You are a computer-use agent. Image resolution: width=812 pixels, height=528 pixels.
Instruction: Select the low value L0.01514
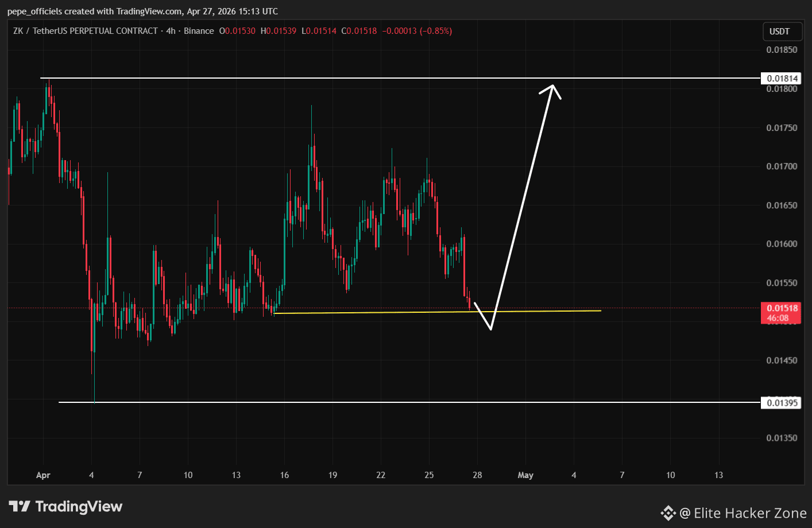319,31
